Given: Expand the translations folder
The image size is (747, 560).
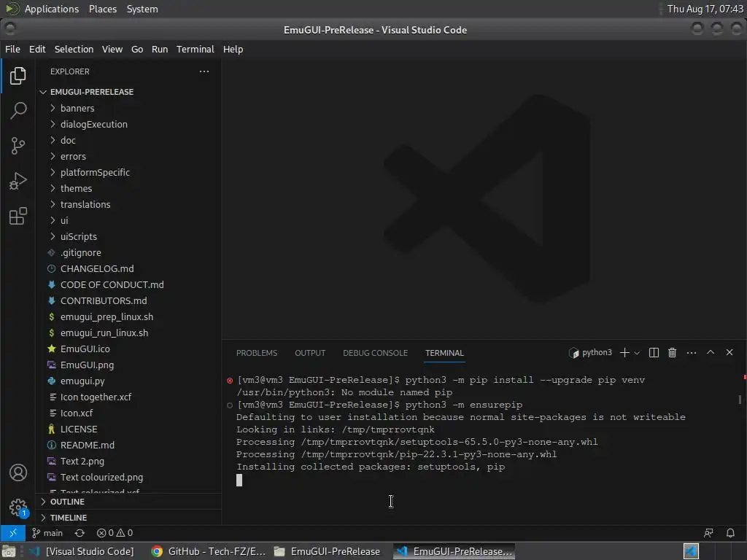Looking at the screenshot, I should (x=85, y=204).
